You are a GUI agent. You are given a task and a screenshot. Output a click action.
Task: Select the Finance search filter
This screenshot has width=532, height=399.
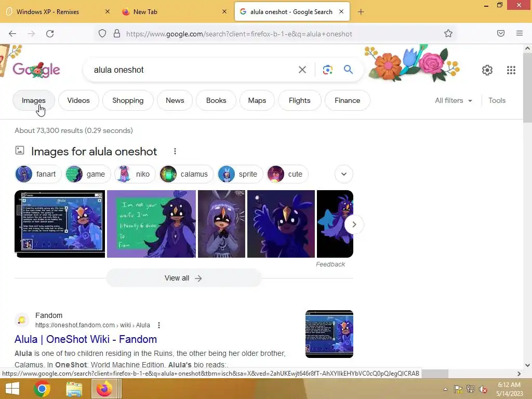coord(348,100)
